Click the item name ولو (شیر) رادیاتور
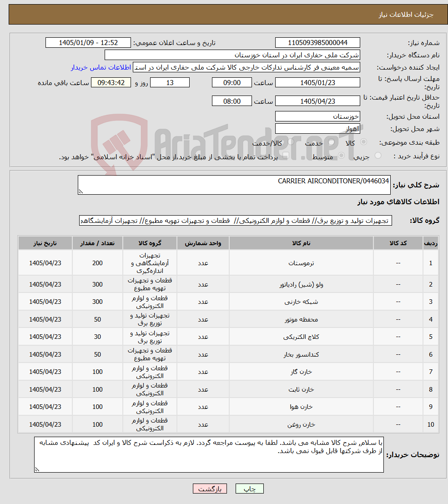This screenshot has height=504, width=448. pyautogui.click(x=301, y=284)
